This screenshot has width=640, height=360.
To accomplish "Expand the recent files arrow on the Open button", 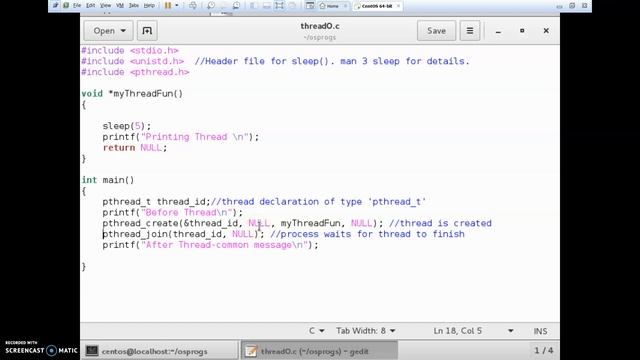I will click(x=123, y=31).
